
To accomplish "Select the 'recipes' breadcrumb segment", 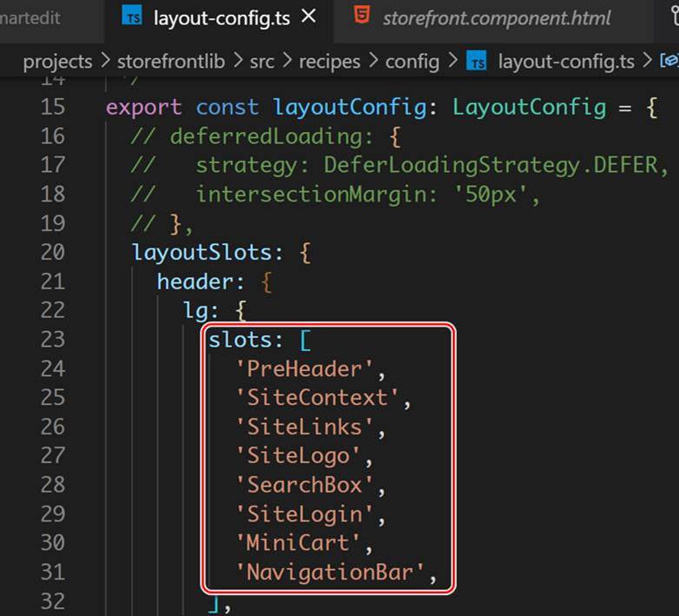I will point(330,62).
